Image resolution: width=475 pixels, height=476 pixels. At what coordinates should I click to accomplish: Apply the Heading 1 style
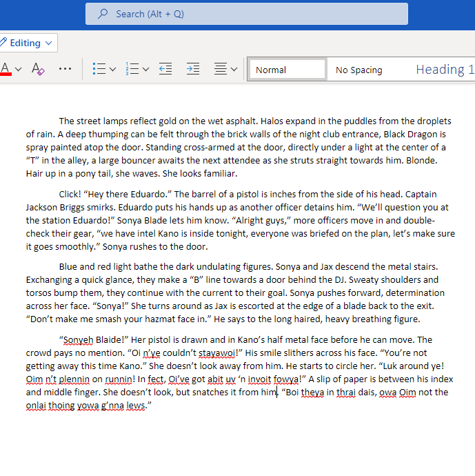pyautogui.click(x=445, y=70)
